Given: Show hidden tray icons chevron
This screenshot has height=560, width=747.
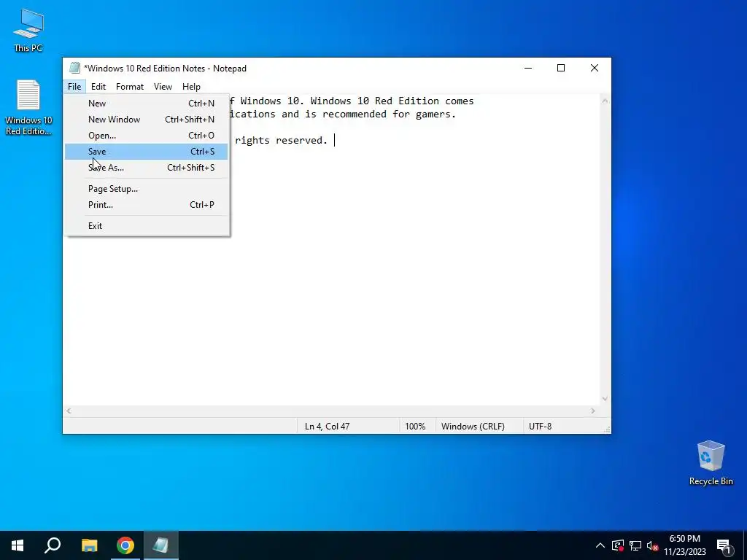Looking at the screenshot, I should coord(600,545).
